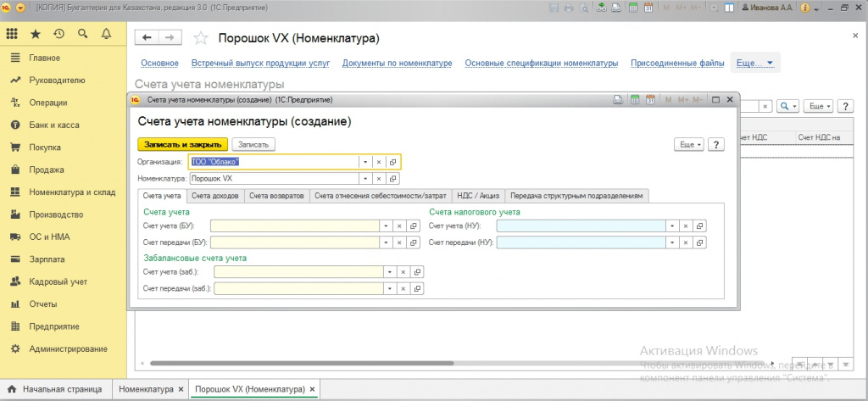
Task: Open calendar icon in the dialog title bar
Action: pos(650,100)
